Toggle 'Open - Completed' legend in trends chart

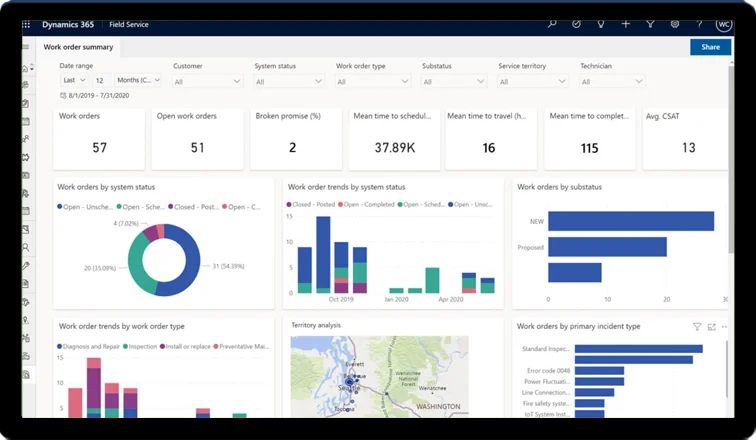click(x=366, y=204)
